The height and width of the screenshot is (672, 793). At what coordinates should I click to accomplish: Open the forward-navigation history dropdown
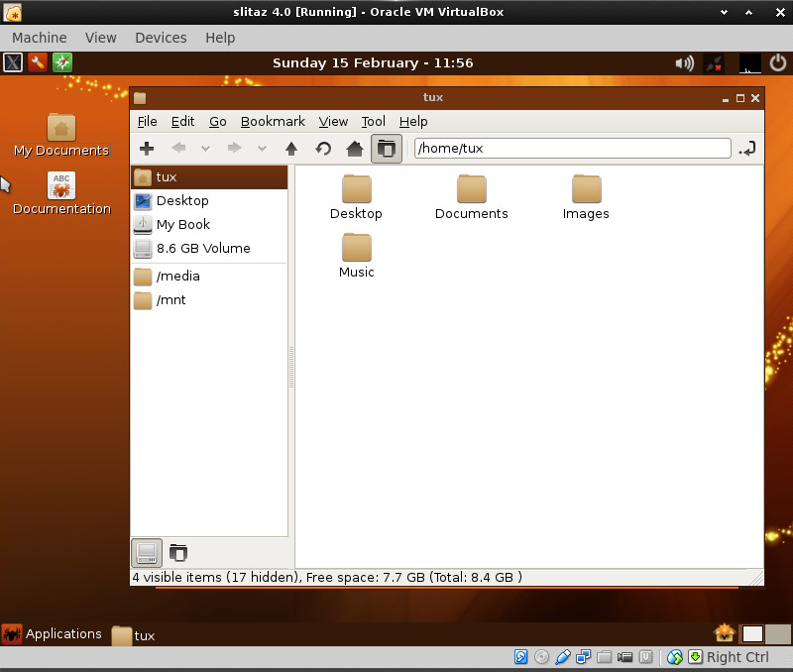(x=262, y=149)
